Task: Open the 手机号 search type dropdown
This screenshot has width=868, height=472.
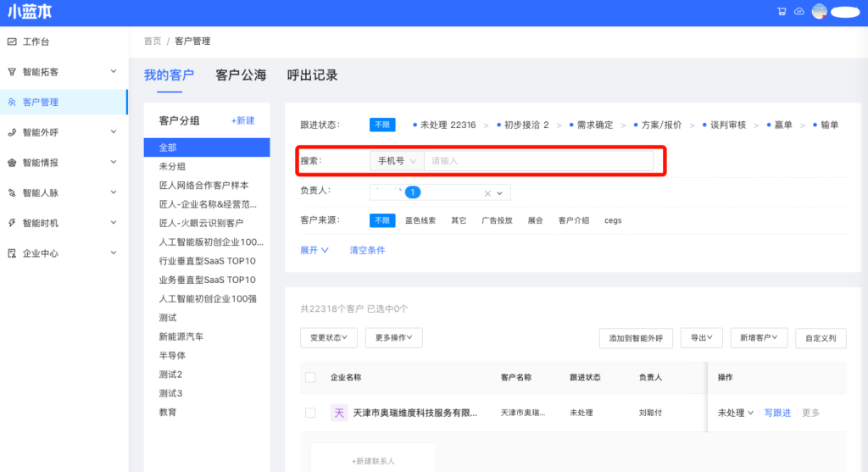Action: (x=397, y=160)
